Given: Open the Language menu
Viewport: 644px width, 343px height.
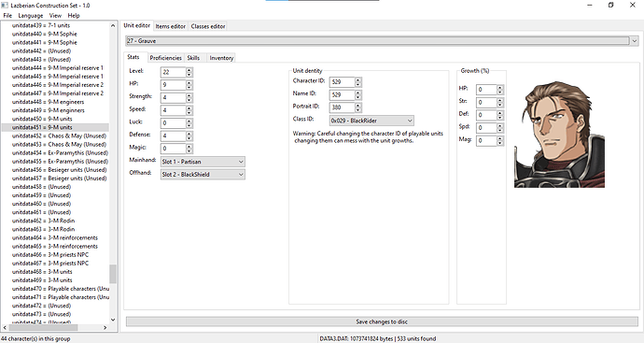Looking at the screenshot, I should 31,16.
